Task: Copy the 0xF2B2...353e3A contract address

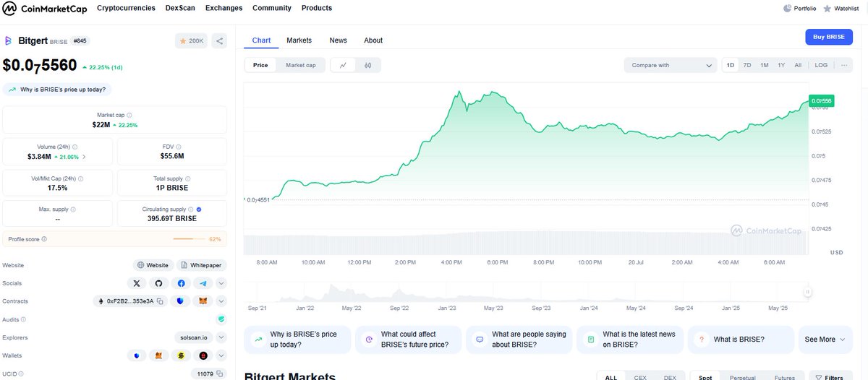Action: pos(160,301)
